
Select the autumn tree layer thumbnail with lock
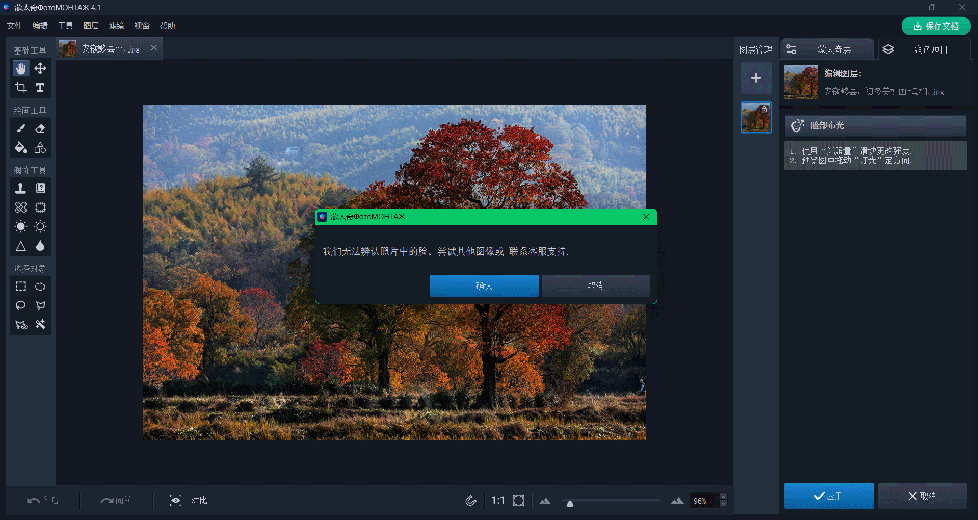756,117
